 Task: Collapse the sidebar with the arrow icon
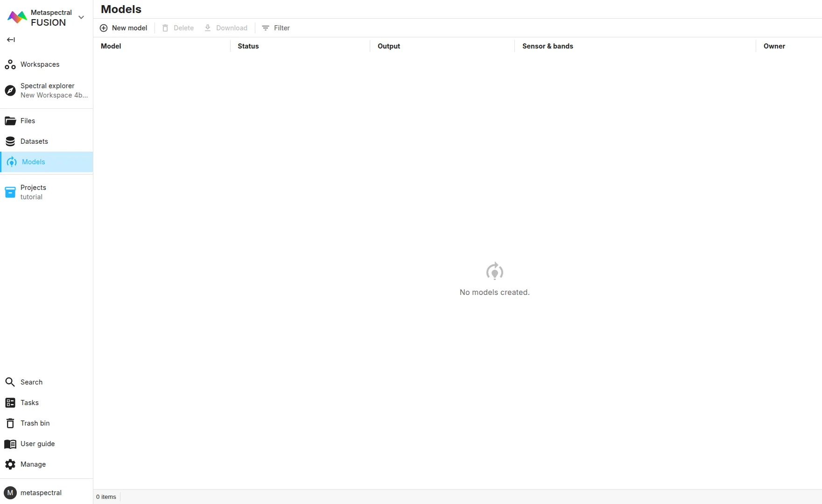(11, 40)
